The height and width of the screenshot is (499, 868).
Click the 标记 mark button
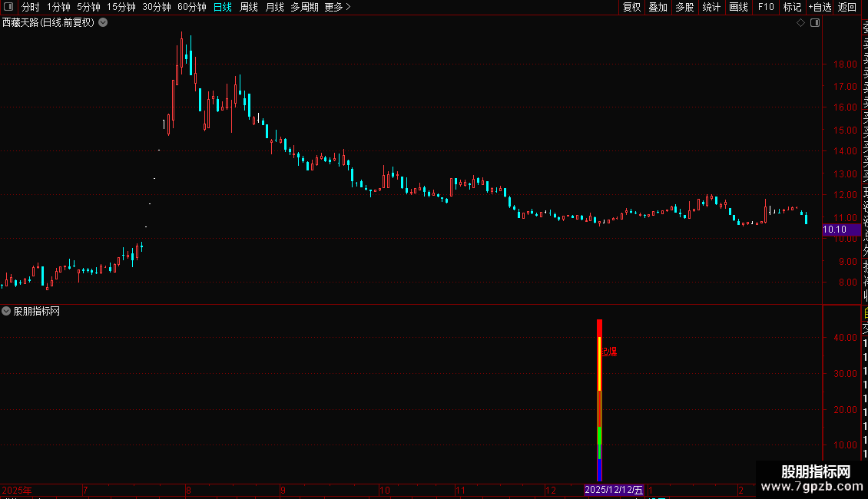(x=792, y=7)
